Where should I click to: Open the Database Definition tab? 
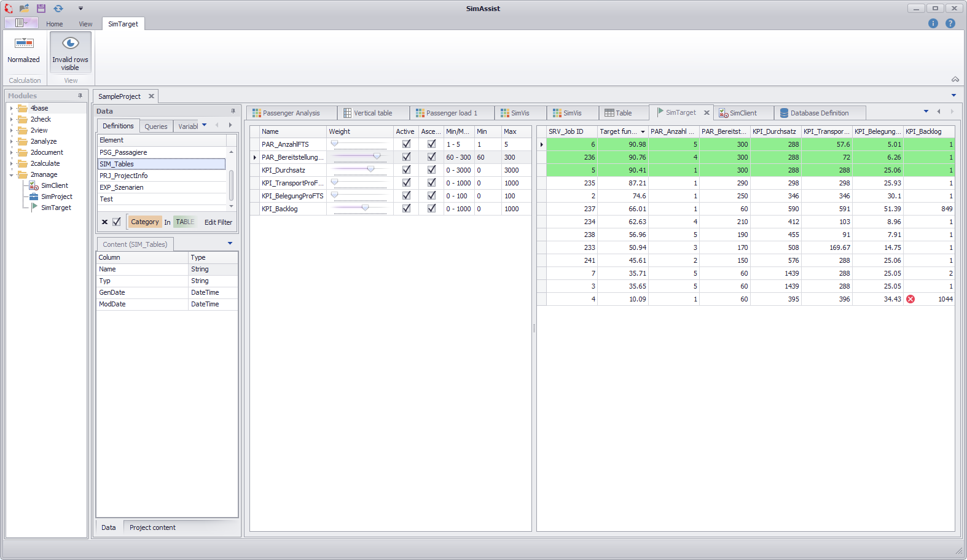819,113
